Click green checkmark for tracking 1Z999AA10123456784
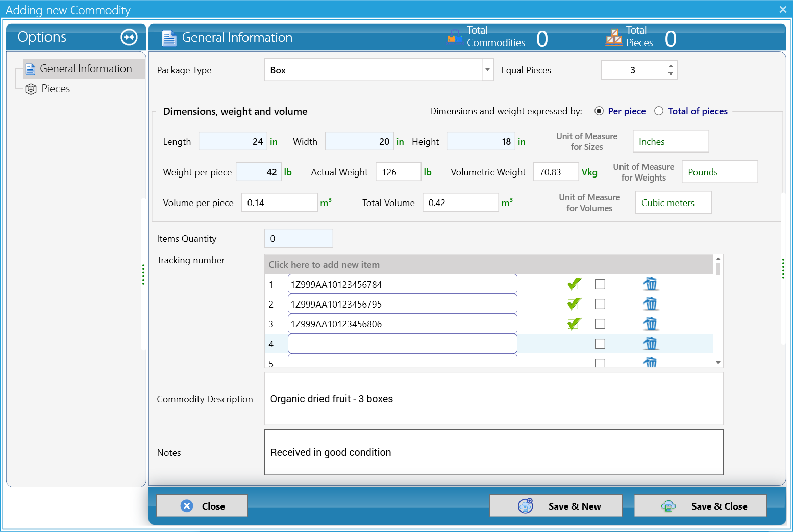This screenshot has height=532, width=793. pyautogui.click(x=575, y=284)
